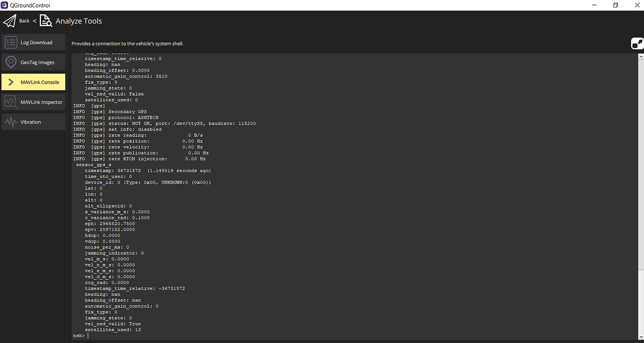Viewport: 644px width, 343px height.
Task: Pop out the console with the detach icon
Action: (x=637, y=43)
